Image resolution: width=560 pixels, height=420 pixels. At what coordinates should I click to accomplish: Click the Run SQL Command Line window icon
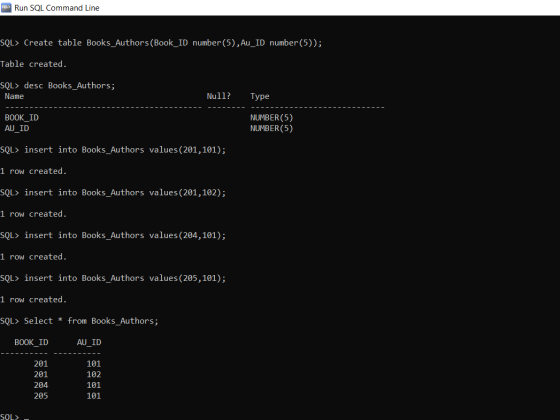(x=6, y=8)
